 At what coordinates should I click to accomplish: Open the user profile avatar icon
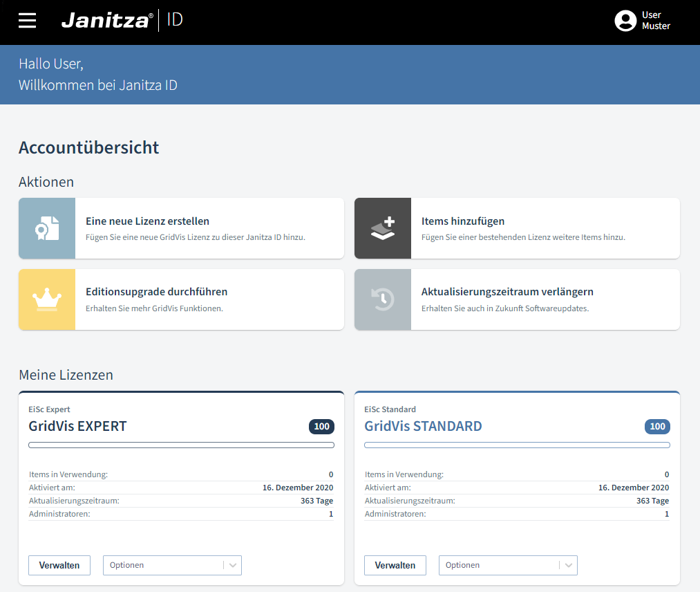tap(625, 21)
